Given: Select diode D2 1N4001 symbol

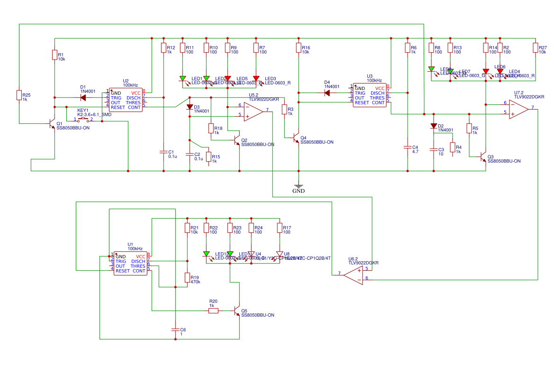Looking at the screenshot, I should 434,126.
